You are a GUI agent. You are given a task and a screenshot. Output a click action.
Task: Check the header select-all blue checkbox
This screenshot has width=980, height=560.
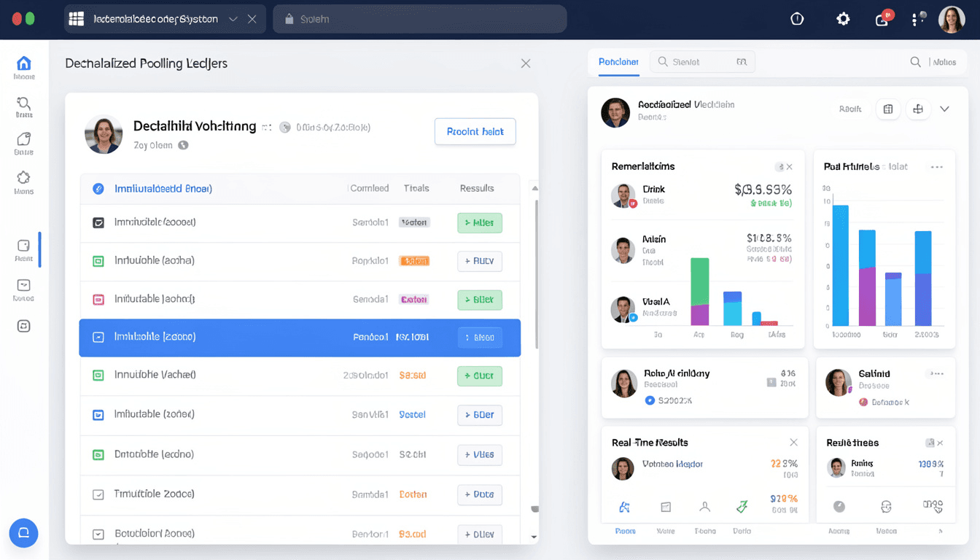pos(98,189)
